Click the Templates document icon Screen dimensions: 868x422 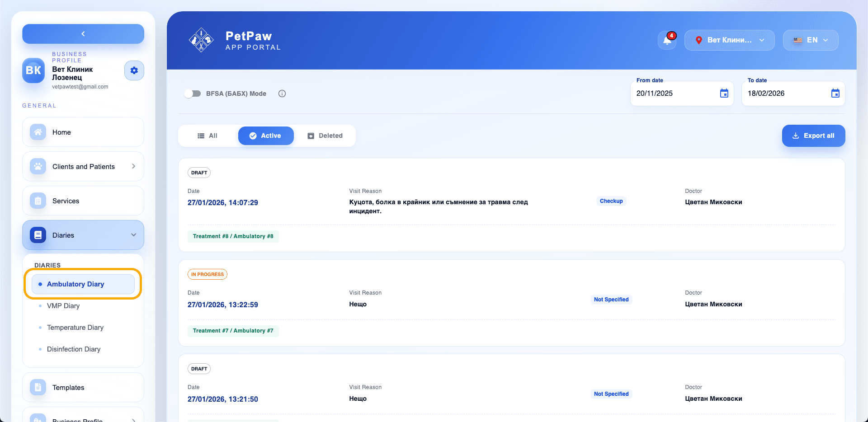pos(38,387)
